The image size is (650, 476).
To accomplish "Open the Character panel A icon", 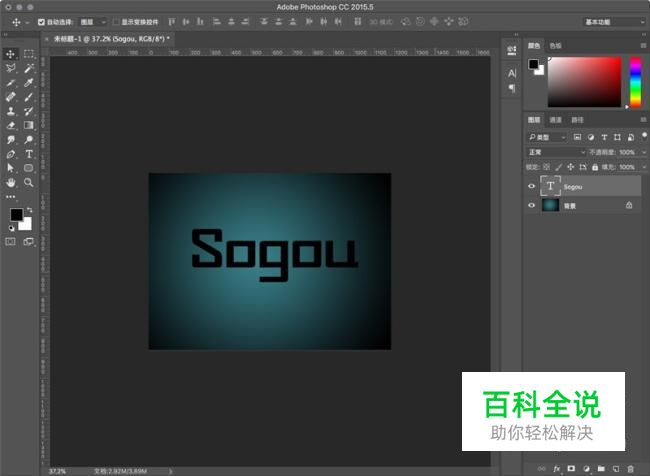I will tap(512, 73).
